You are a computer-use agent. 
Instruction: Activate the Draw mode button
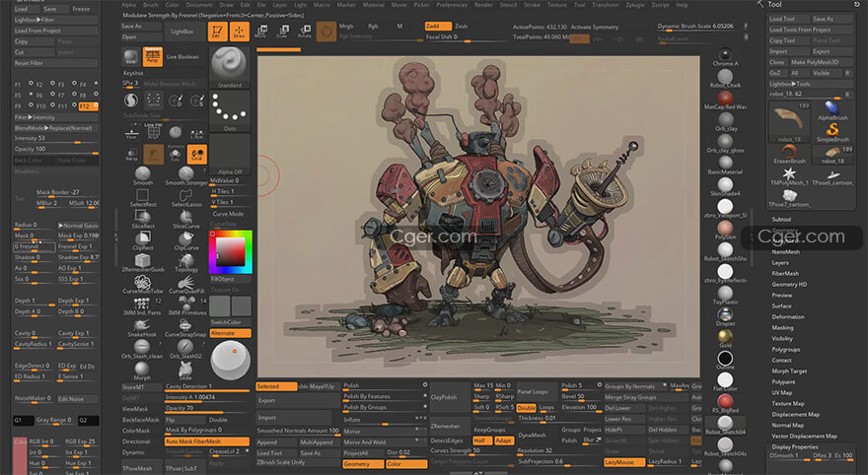239,32
